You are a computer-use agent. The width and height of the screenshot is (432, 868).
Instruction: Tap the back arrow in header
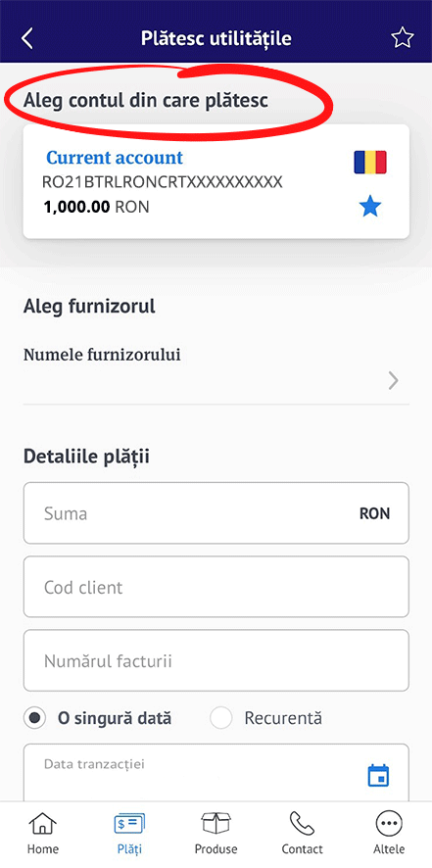27,38
